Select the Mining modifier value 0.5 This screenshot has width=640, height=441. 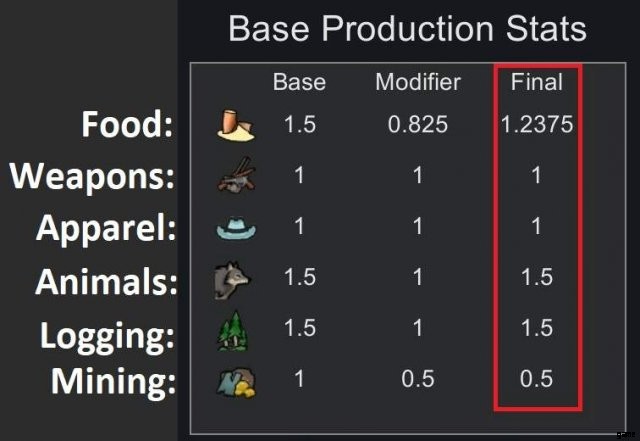(417, 380)
